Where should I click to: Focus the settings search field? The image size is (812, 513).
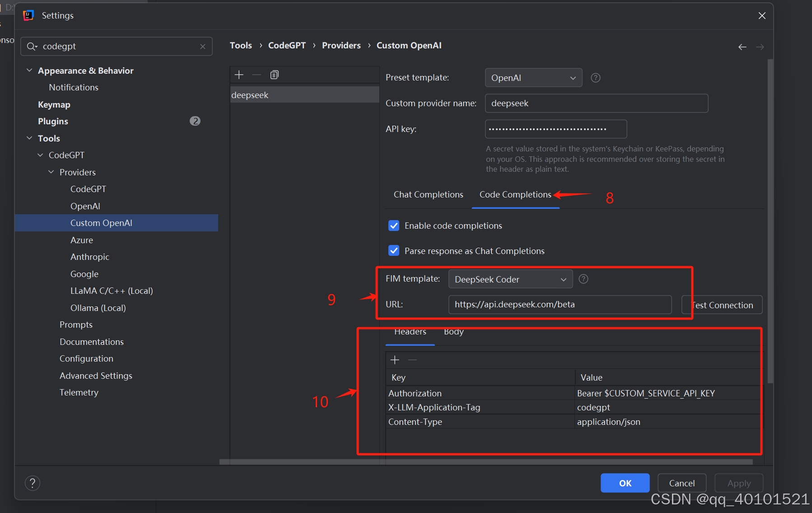pyautogui.click(x=117, y=47)
